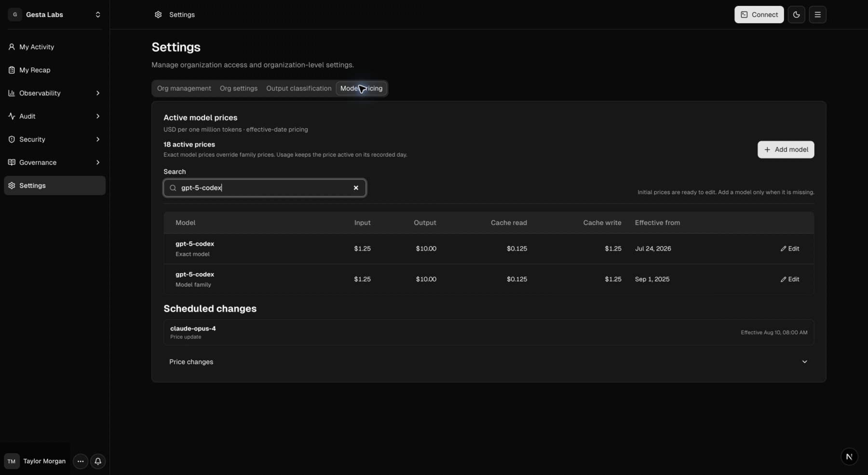
Task: Select the Model pricing tab
Action: click(362, 88)
